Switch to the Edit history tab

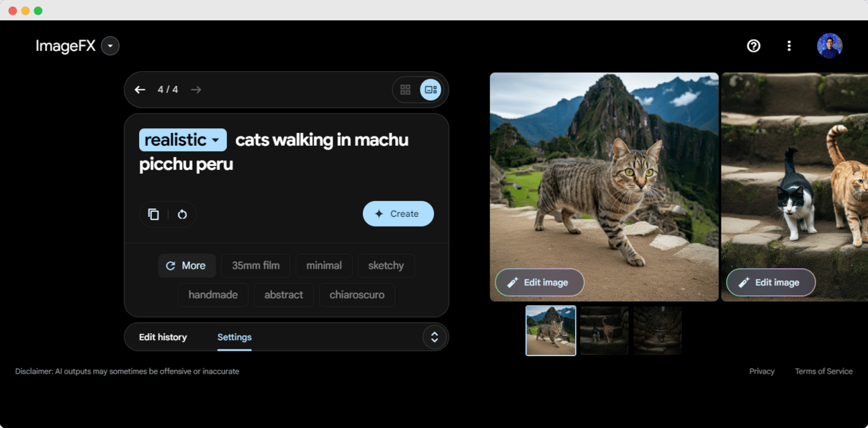click(x=163, y=337)
